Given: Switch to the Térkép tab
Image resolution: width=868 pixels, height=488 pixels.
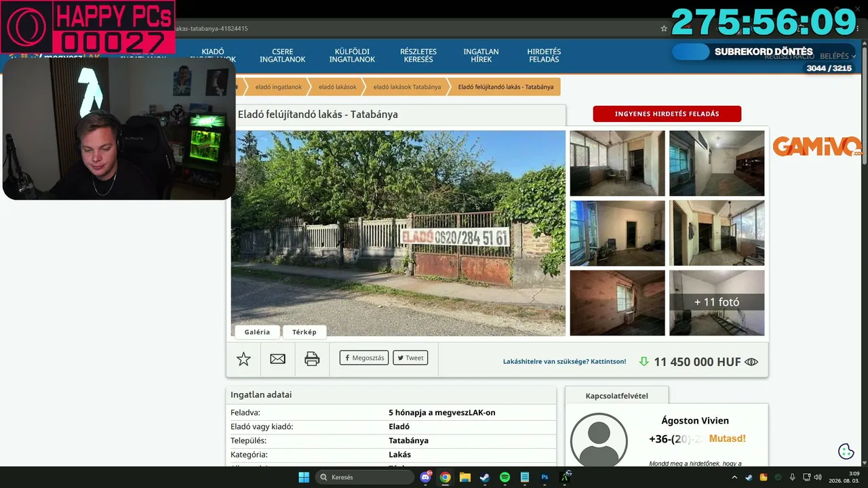Looking at the screenshot, I should [x=304, y=332].
